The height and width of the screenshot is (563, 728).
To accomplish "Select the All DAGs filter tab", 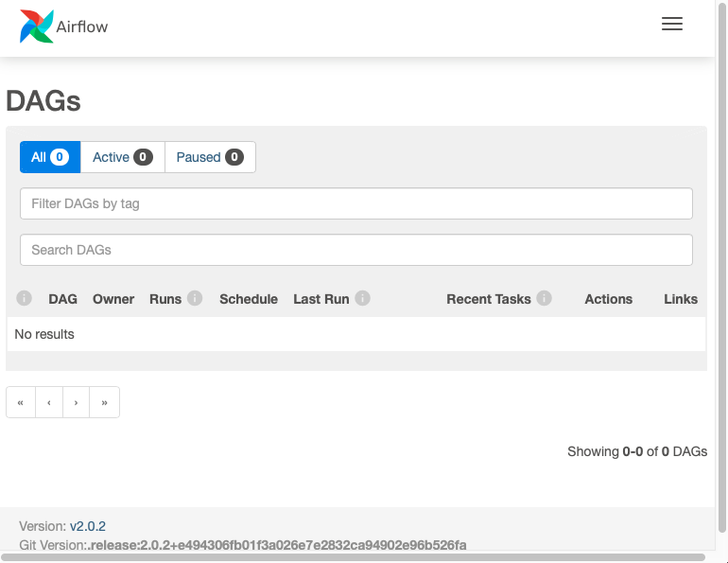I will (50, 157).
